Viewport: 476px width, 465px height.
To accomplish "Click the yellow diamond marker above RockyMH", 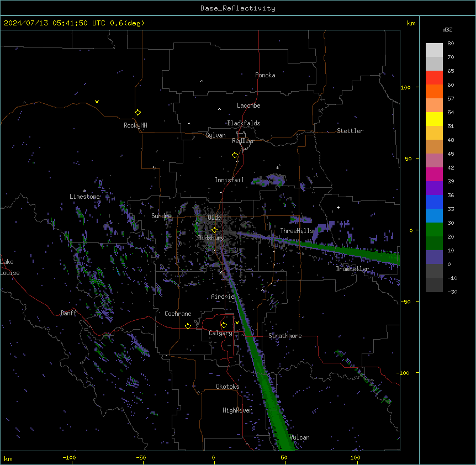I will click(137, 113).
